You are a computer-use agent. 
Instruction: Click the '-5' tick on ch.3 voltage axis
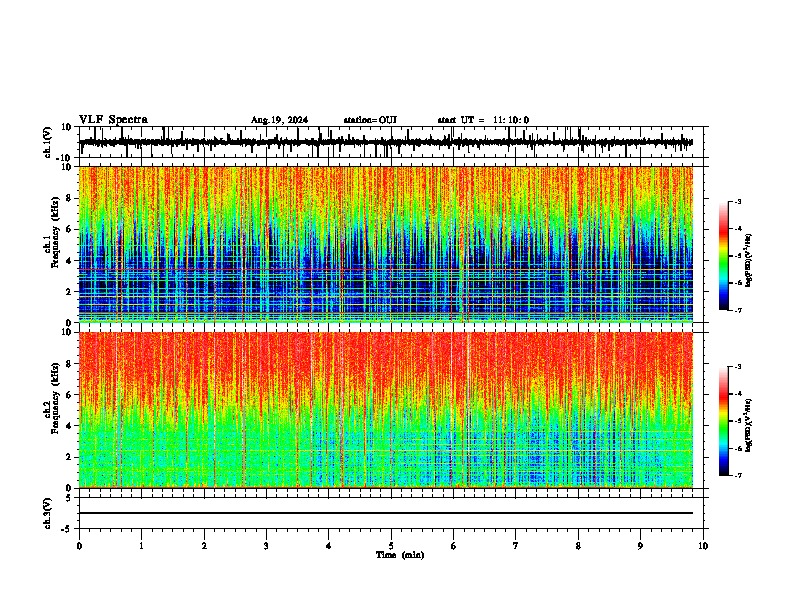click(67, 529)
